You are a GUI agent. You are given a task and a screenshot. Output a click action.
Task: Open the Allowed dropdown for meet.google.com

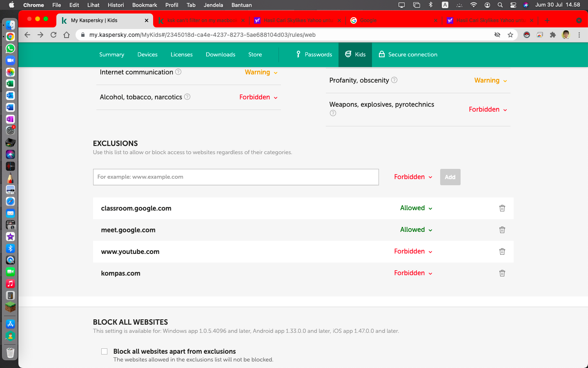click(416, 230)
